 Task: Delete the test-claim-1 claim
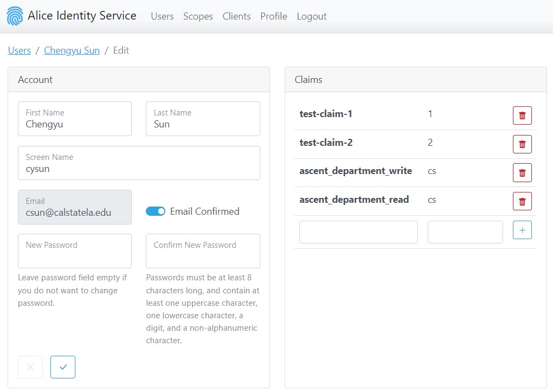click(x=522, y=115)
